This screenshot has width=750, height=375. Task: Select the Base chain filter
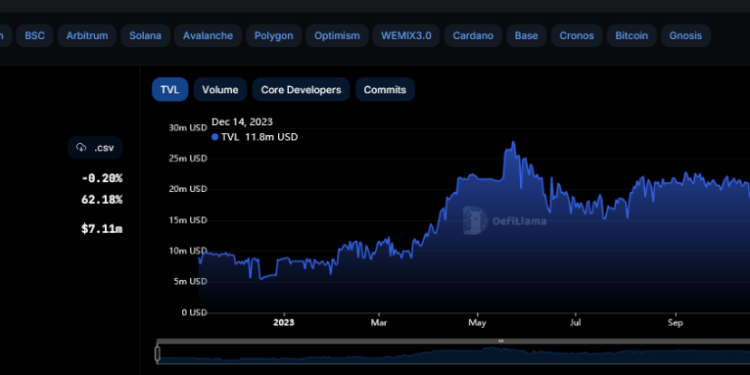[x=526, y=35]
